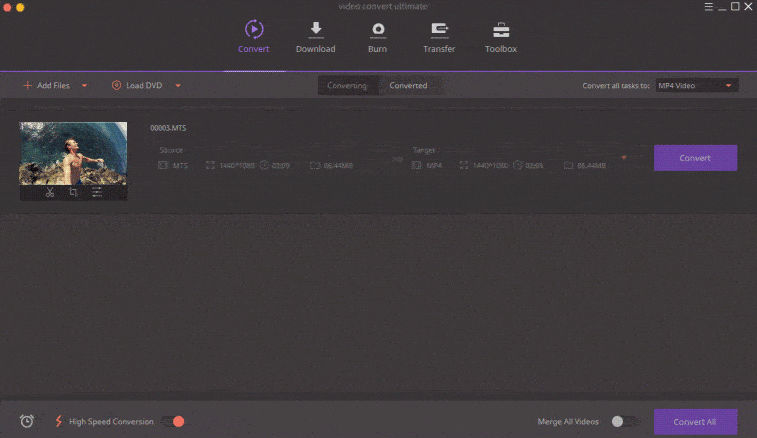Click the Load DVD disc icon
Viewport: 757px width, 438px height.
coord(116,85)
